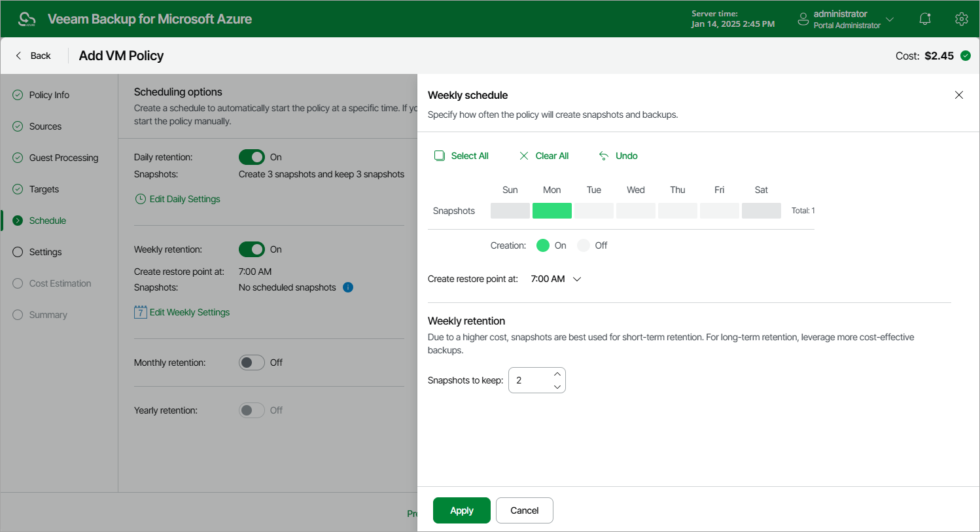Open the notifications bell icon
This screenshot has height=532, width=980.
pyautogui.click(x=925, y=19)
